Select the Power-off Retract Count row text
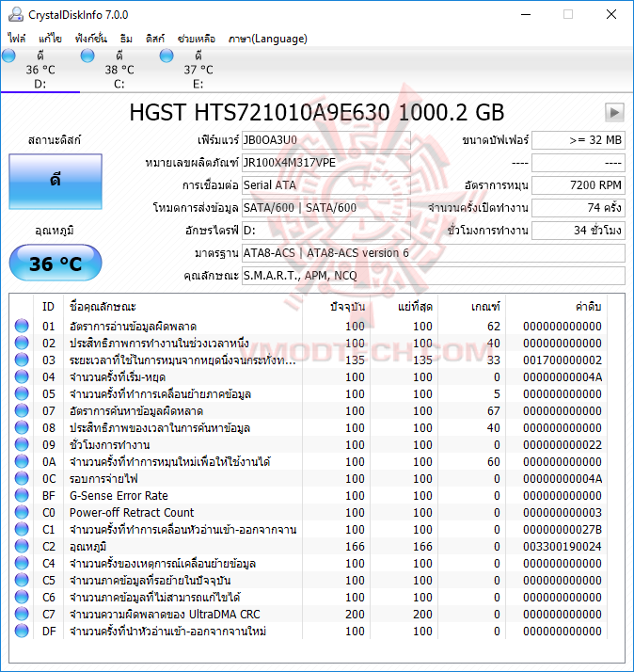The image size is (634, 672). point(132,513)
